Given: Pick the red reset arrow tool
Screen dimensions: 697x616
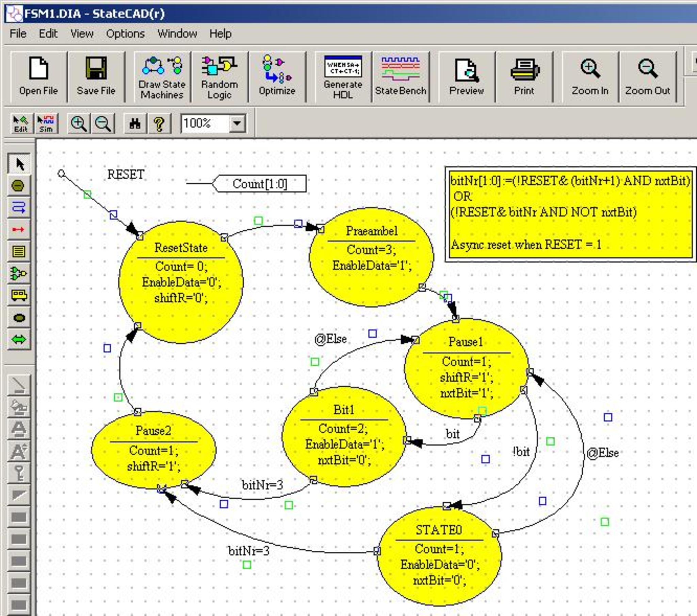Looking at the screenshot, I should (x=19, y=229).
